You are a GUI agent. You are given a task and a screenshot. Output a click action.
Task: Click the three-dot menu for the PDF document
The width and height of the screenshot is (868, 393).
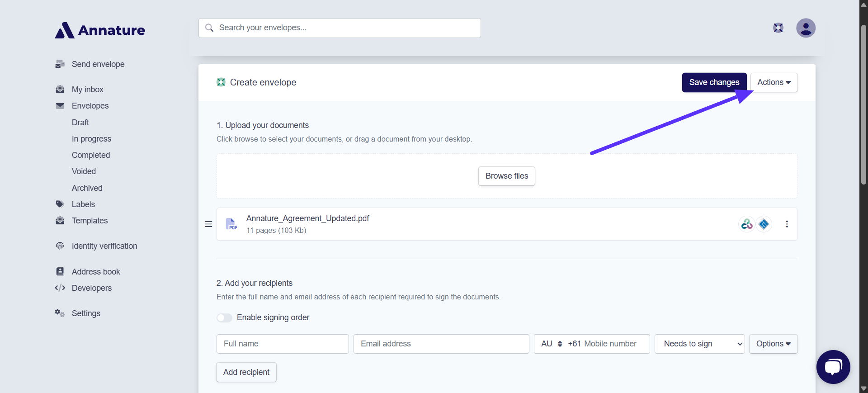pos(787,224)
